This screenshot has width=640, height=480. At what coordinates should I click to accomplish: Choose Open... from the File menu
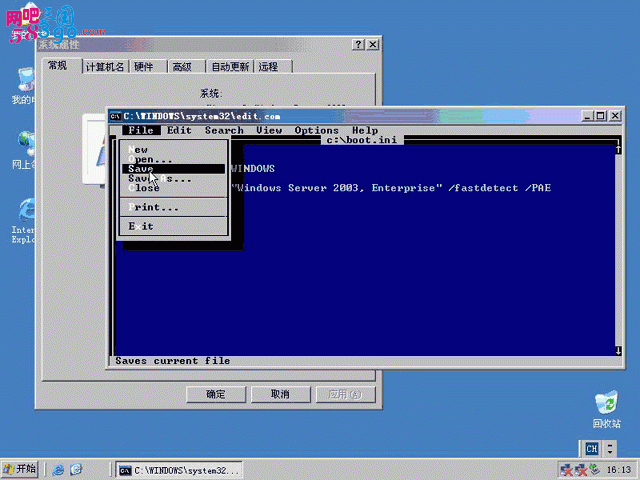point(173,159)
